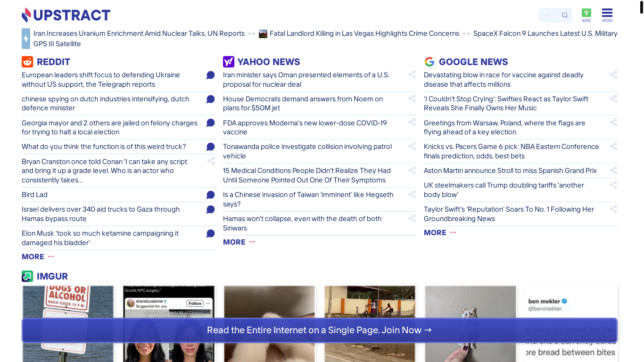Open the IMGUR section heading
Viewport: 644px width, 362px height.
(52, 276)
